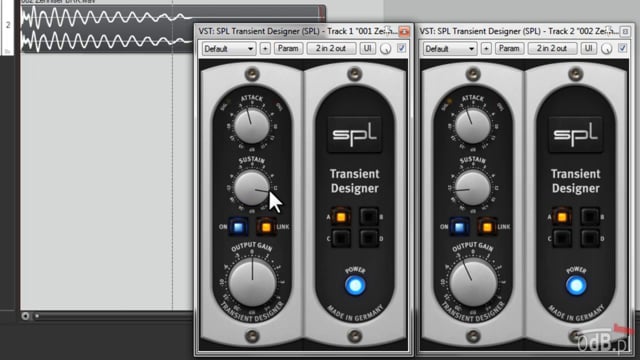The width and height of the screenshot is (640, 360).
Task: Click the Sustain knob on Track 1 Transient Designer
Action: point(252,188)
